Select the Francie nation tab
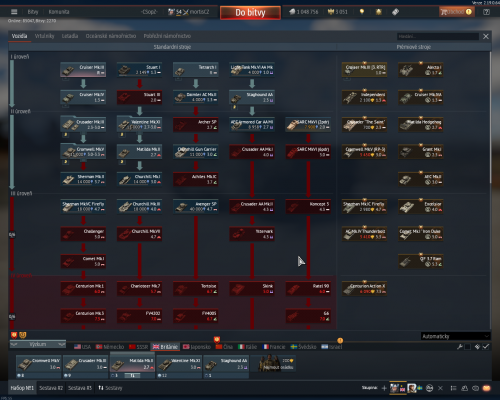The image size is (500, 400). pos(274,347)
